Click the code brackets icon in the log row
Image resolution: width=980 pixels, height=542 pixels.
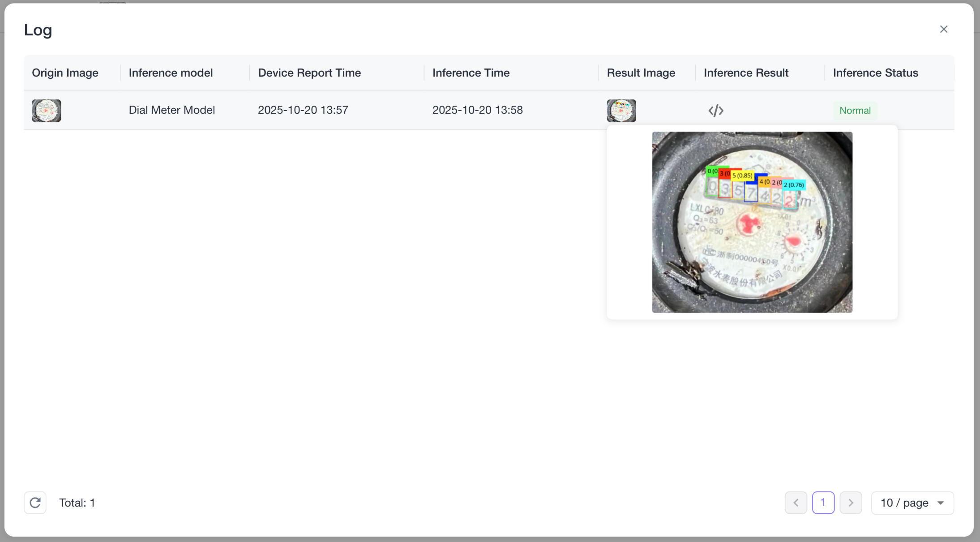coord(715,110)
